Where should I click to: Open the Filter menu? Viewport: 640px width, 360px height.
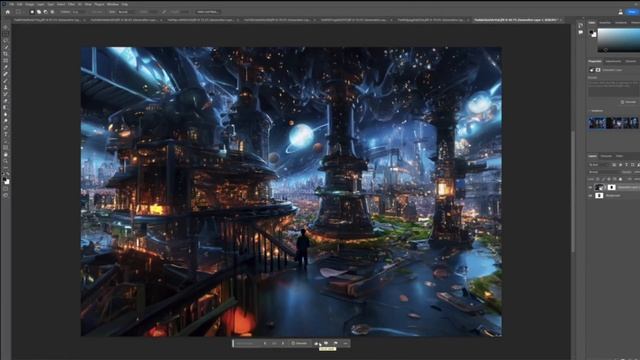71,4
